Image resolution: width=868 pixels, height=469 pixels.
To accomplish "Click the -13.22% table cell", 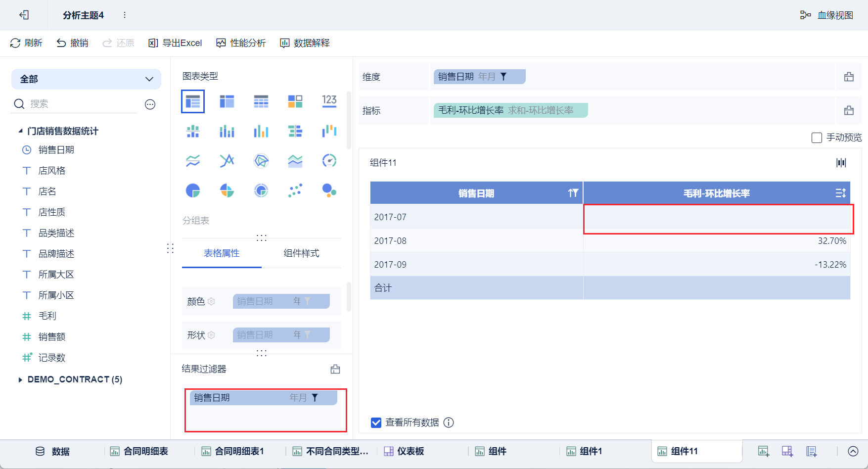I will click(x=717, y=264).
